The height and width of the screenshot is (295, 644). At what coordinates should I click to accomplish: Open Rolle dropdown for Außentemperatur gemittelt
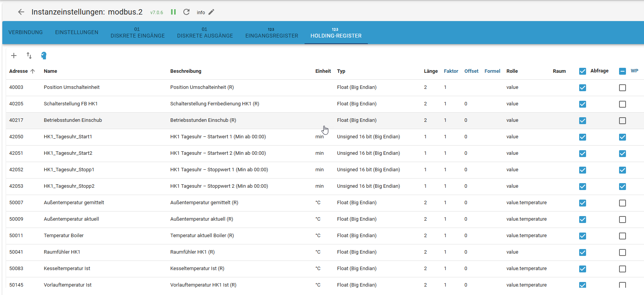click(x=526, y=203)
